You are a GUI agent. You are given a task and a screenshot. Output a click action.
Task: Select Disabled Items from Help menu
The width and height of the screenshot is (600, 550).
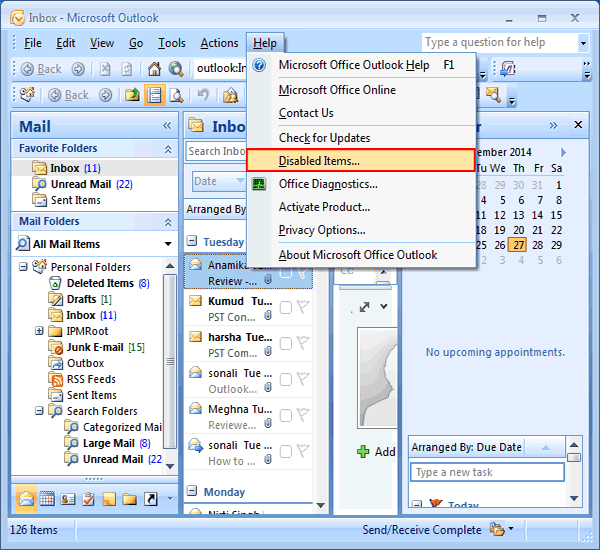361,160
